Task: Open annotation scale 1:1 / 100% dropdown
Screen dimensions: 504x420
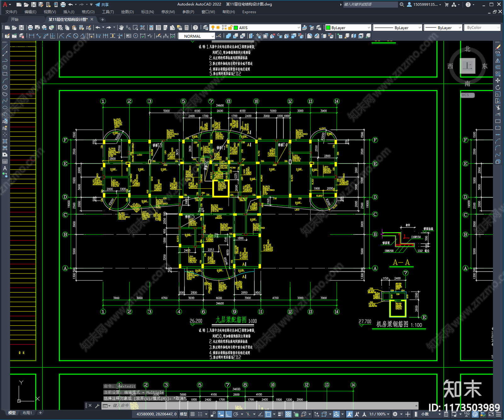Action: pyautogui.click(x=380, y=414)
